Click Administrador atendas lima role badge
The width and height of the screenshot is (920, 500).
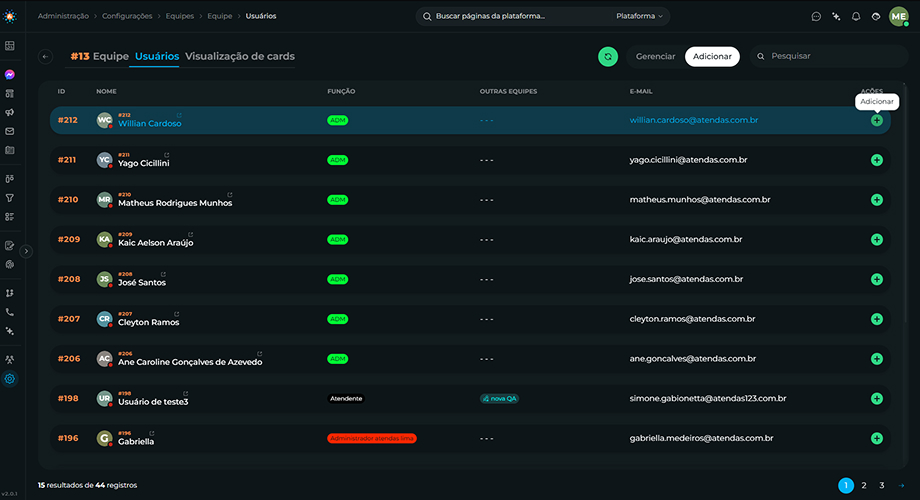point(372,438)
